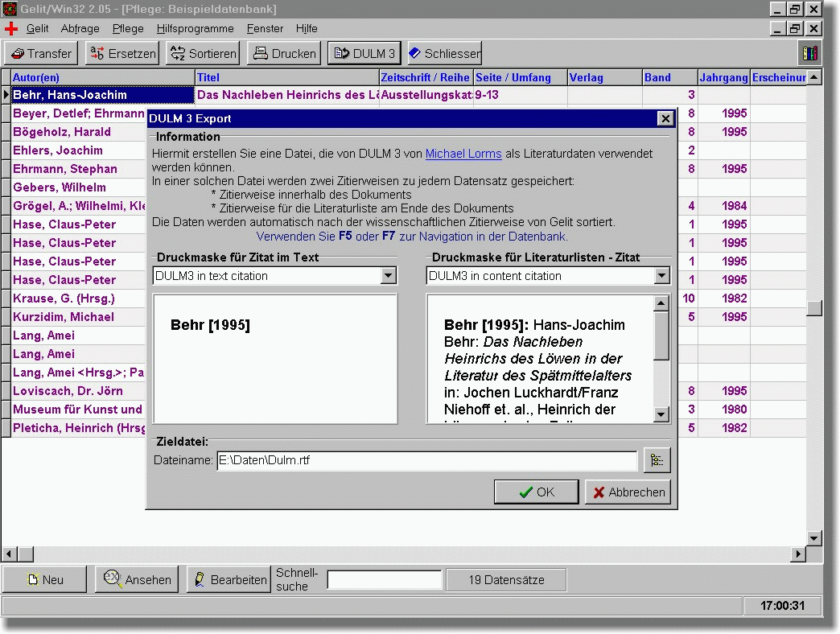Cancel the export with Abbrechen
The image size is (840, 634).
(628, 492)
